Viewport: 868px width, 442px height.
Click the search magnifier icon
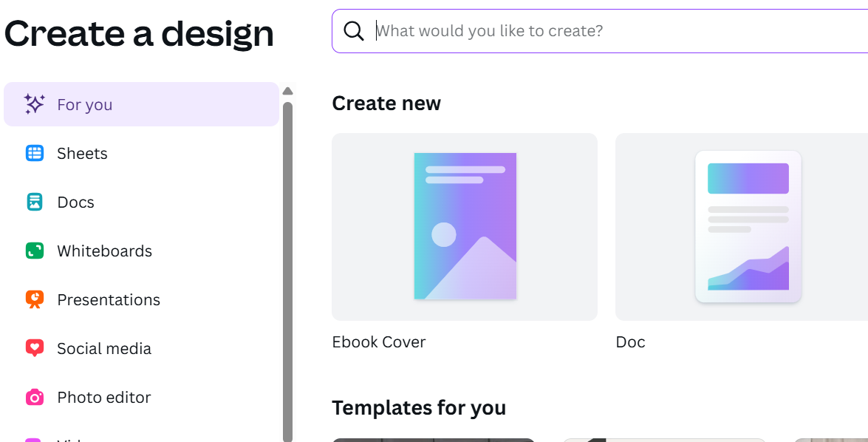[354, 31]
